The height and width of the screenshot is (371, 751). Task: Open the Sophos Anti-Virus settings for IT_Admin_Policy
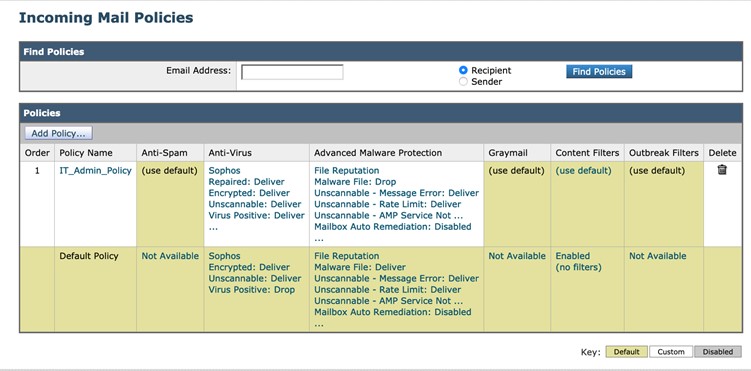[225, 170]
